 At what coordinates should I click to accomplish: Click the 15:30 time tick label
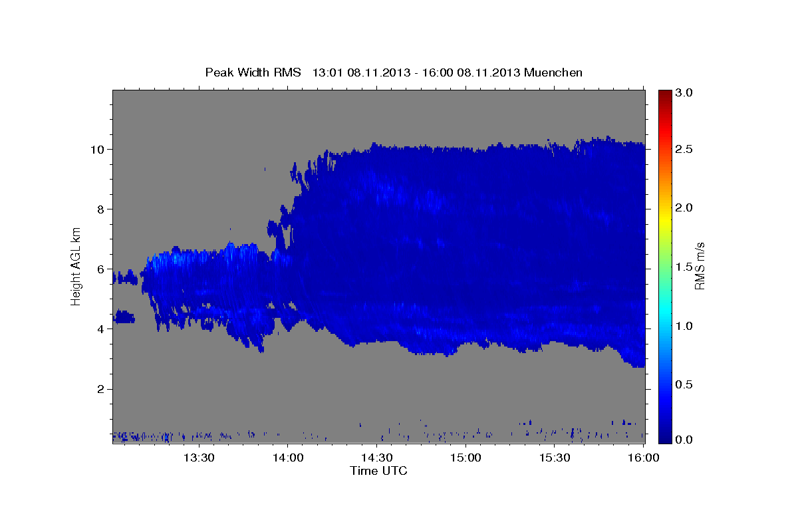pyautogui.click(x=555, y=458)
